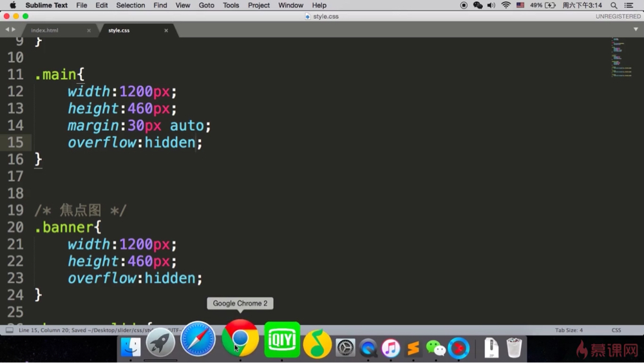Place cursor on .main selector
Viewport: 644px width, 363px height.
[x=55, y=74]
